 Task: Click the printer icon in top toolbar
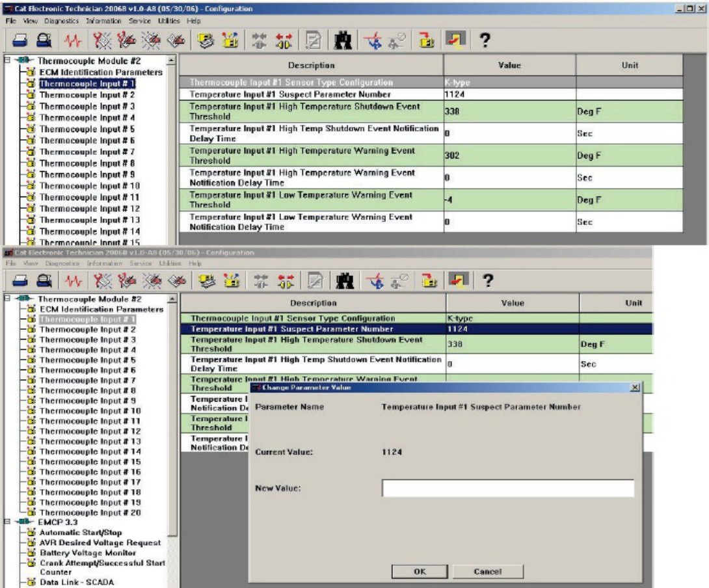[x=20, y=41]
